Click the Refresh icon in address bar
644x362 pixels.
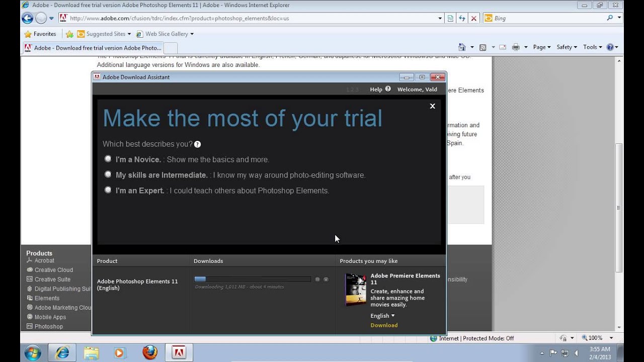point(462,18)
